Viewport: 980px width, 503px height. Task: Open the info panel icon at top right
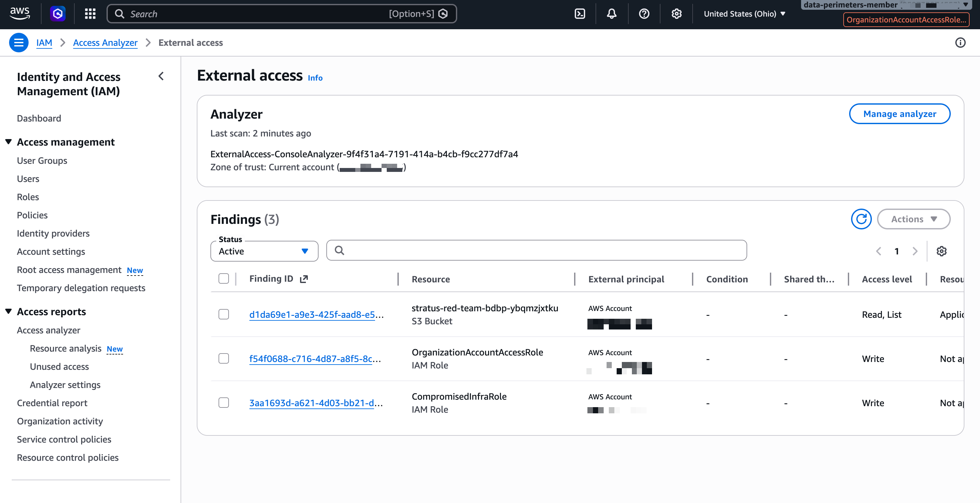[960, 43]
